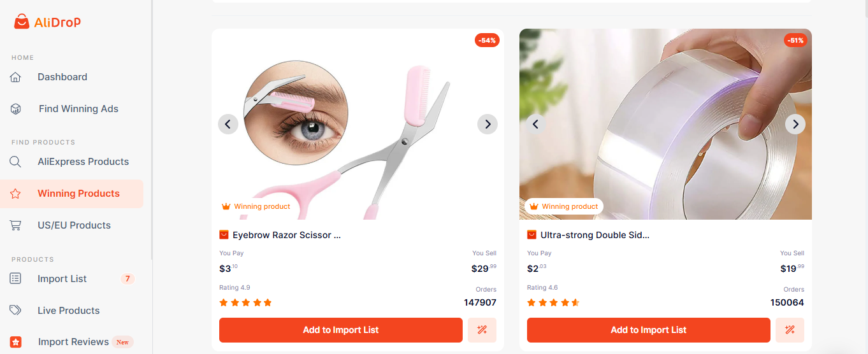Click the AliDrop logo
Screen dimensions: 868x354
[x=48, y=22]
